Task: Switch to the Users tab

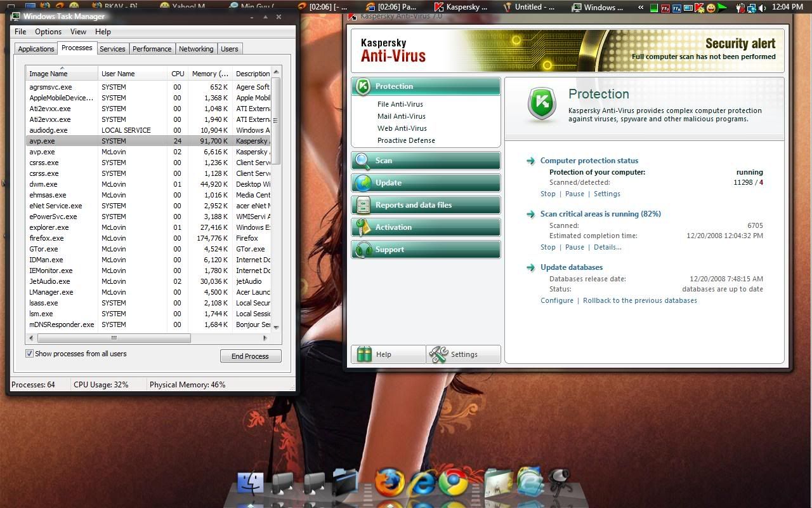Action: 230,49
